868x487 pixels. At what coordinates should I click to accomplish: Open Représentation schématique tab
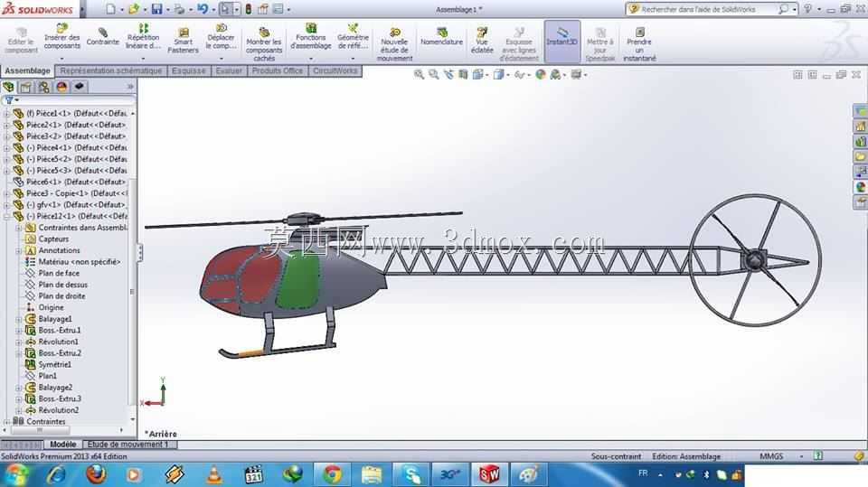coord(110,70)
